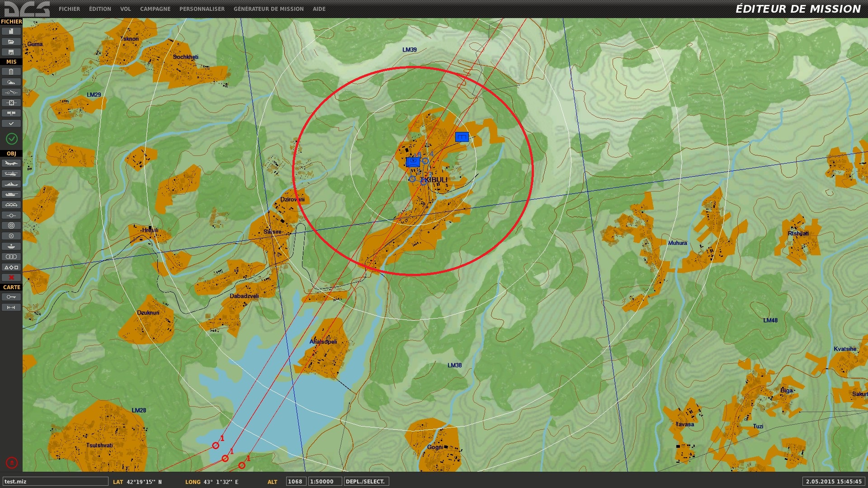868x488 pixels.
Task: Click the DCS logo at top left
Action: (27, 9)
